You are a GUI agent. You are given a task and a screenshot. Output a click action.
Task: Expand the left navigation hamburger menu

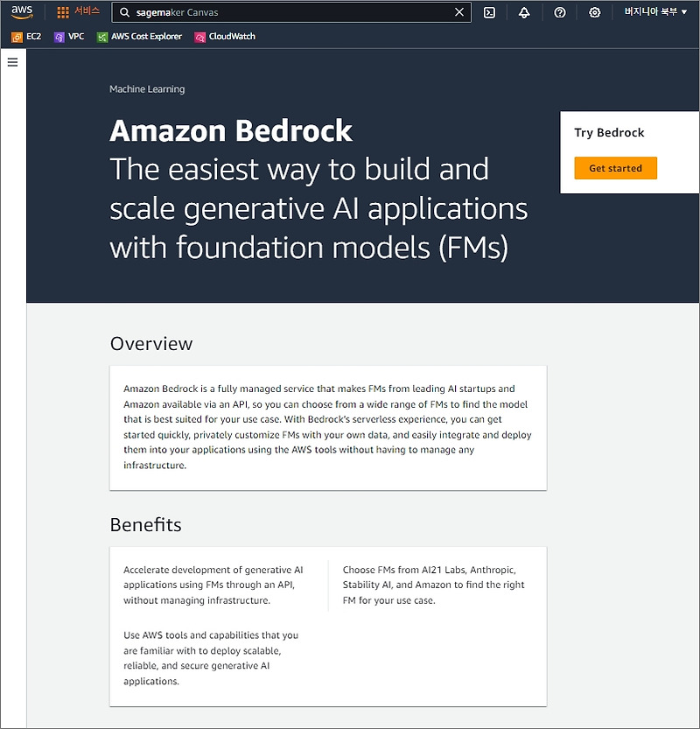coord(11,61)
